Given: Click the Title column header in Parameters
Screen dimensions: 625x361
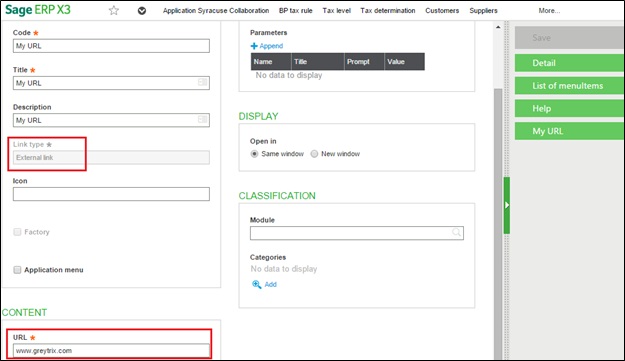Looking at the screenshot, I should tap(318, 62).
